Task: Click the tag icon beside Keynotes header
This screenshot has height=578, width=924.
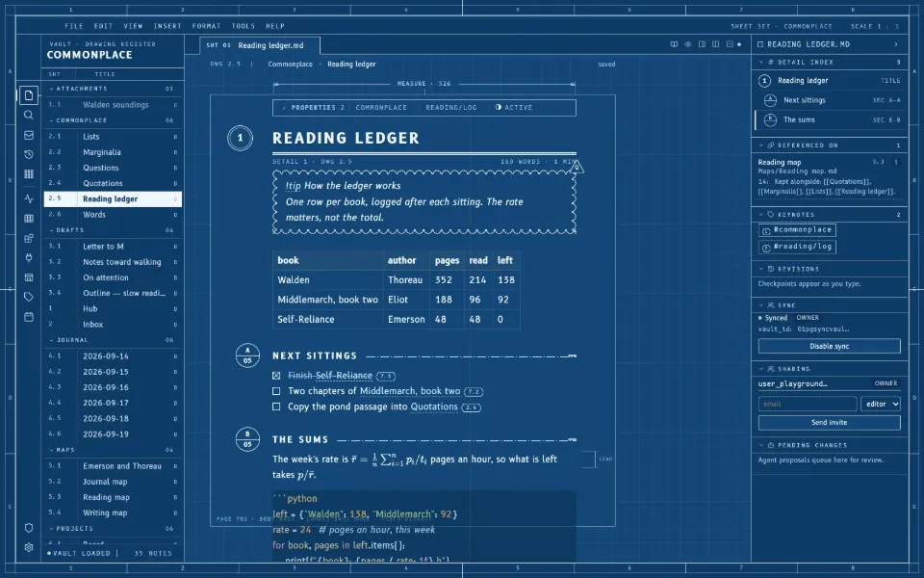Action: coord(770,215)
